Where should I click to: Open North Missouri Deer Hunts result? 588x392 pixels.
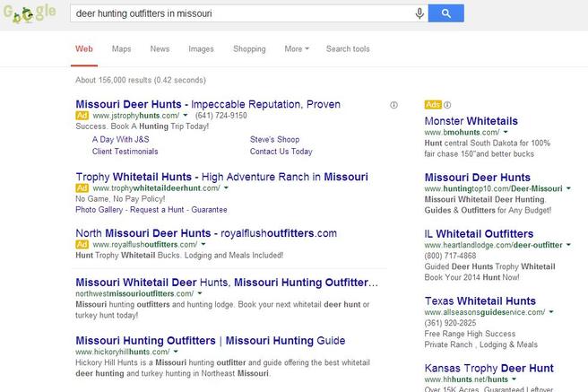206,233
